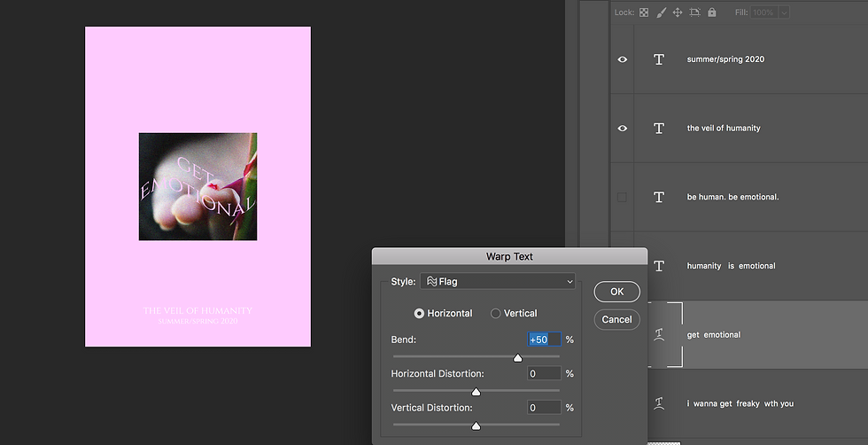This screenshot has height=445, width=868.
Task: Click the lock all padlock icon
Action: pyautogui.click(x=712, y=12)
